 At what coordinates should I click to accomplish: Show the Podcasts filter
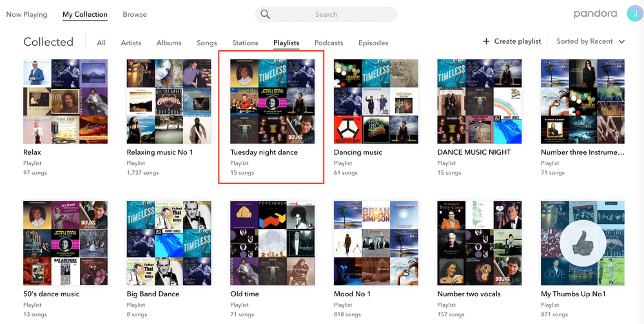click(329, 43)
